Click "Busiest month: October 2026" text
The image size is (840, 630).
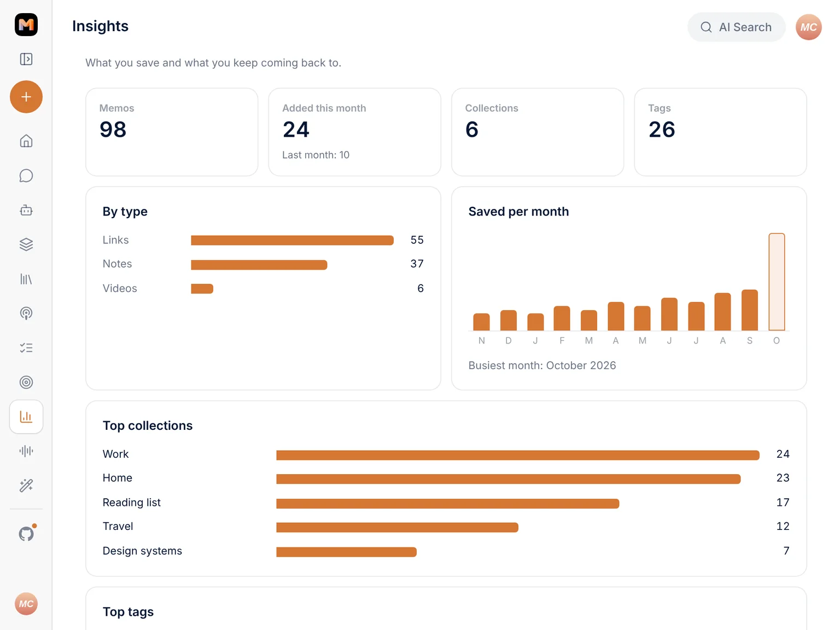(542, 365)
